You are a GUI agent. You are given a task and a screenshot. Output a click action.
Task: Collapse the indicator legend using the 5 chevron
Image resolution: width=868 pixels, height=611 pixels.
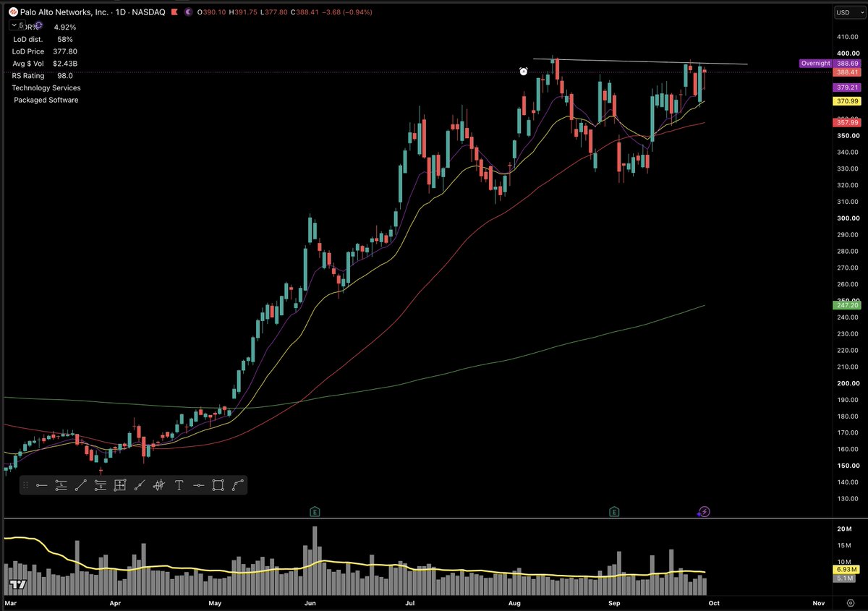click(x=18, y=25)
